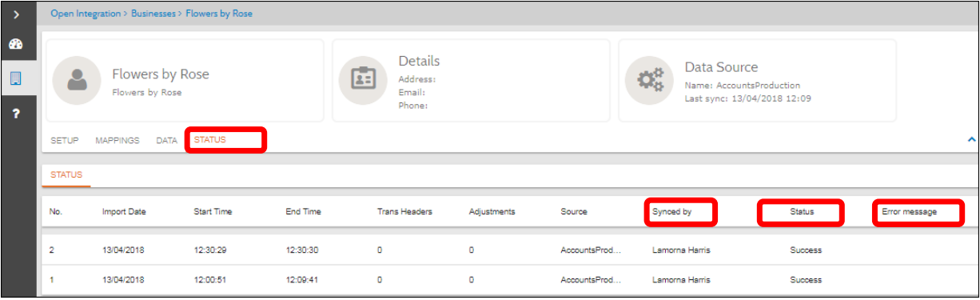This screenshot has height=300, width=980.
Task: Collapse the header panel with blue chevron
Action: coord(972,139)
